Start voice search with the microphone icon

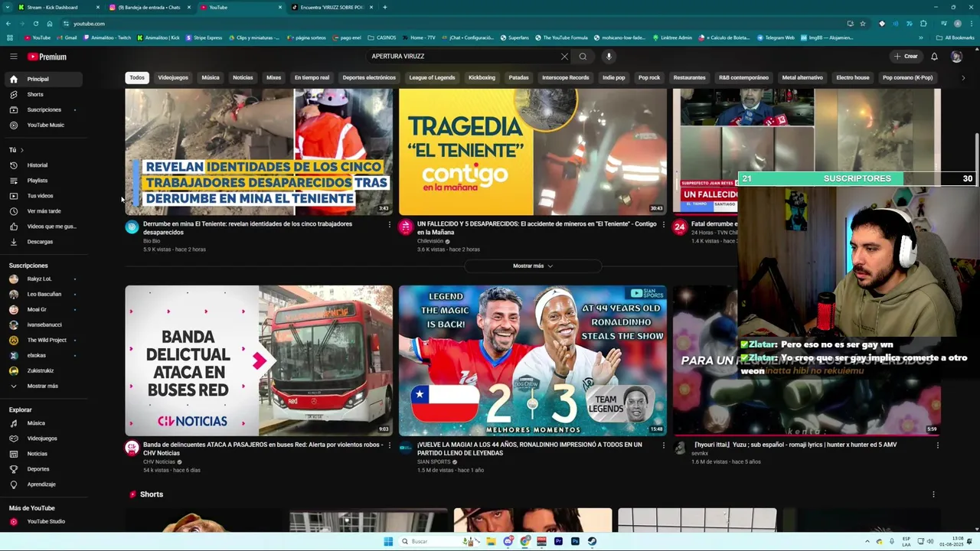609,56
